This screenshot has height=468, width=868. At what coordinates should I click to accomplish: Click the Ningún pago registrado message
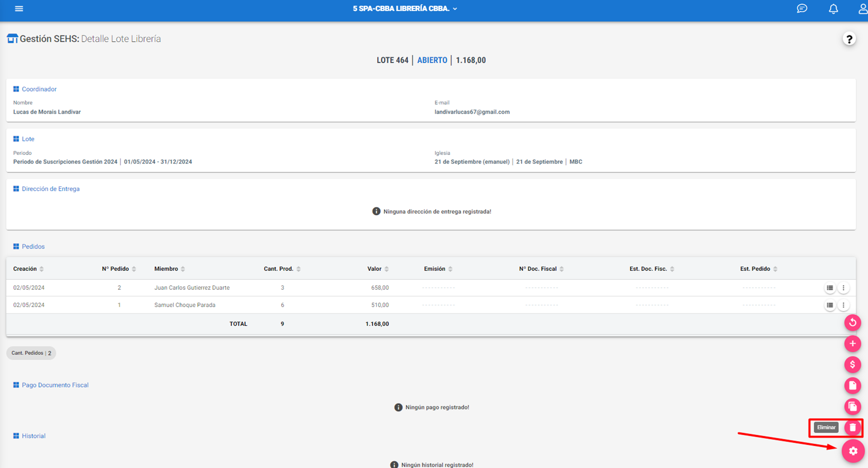437,407
